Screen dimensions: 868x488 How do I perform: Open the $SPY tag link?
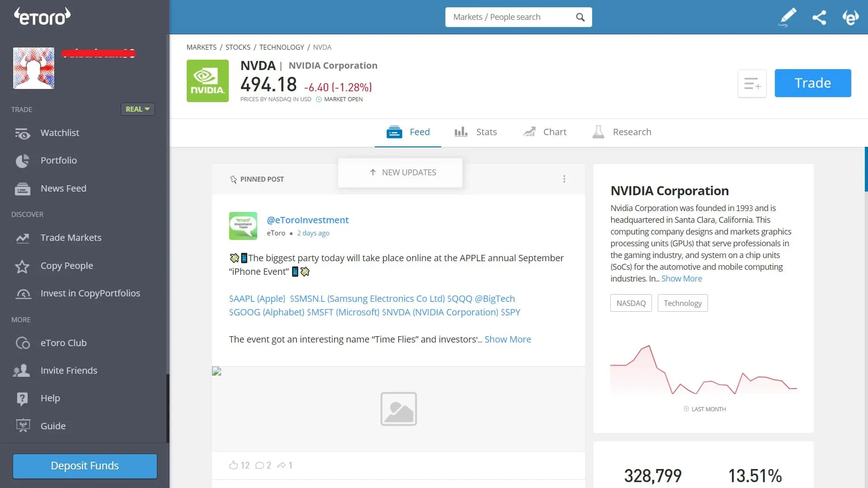510,312
